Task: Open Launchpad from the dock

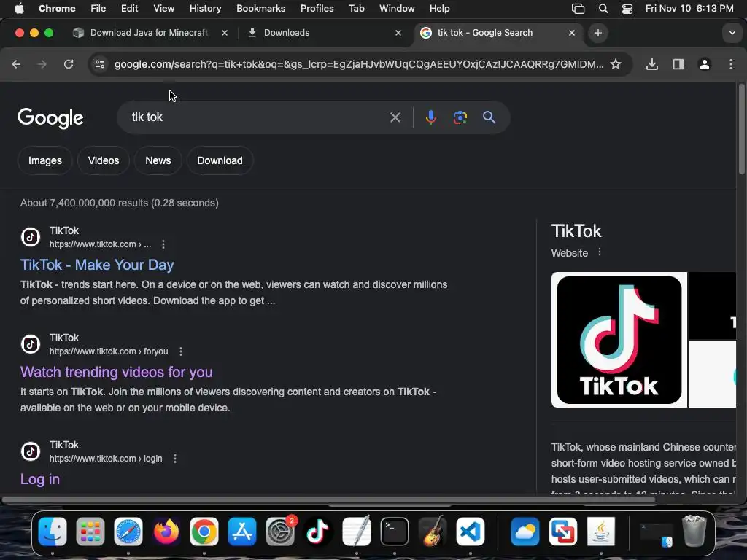Action: (90, 532)
